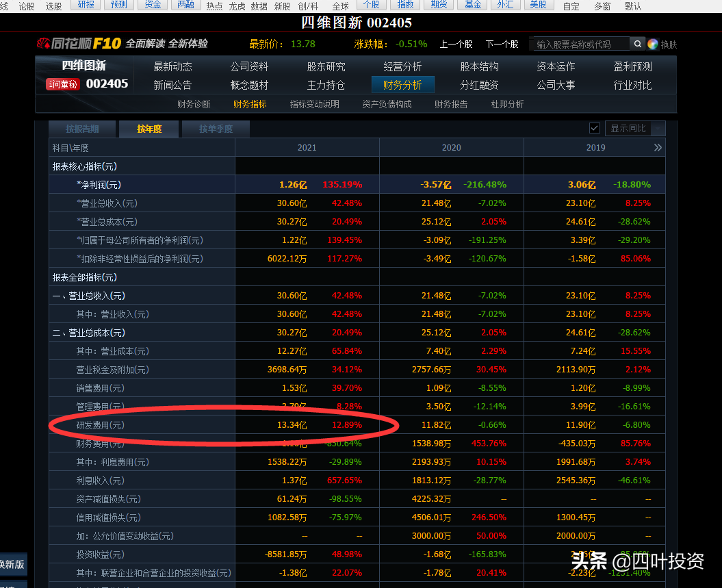Viewport: 722px width, 588px height.
Task: Expand more years with double arrow
Action: tap(658, 147)
